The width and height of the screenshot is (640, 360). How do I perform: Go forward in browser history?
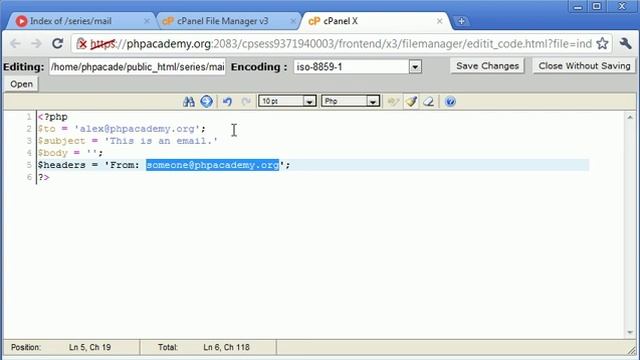click(36, 43)
